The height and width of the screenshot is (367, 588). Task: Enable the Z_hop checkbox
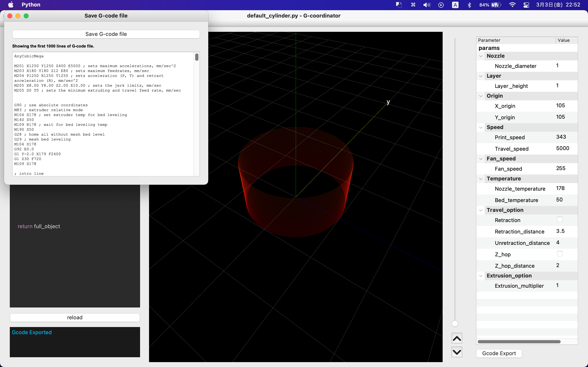tap(560, 254)
